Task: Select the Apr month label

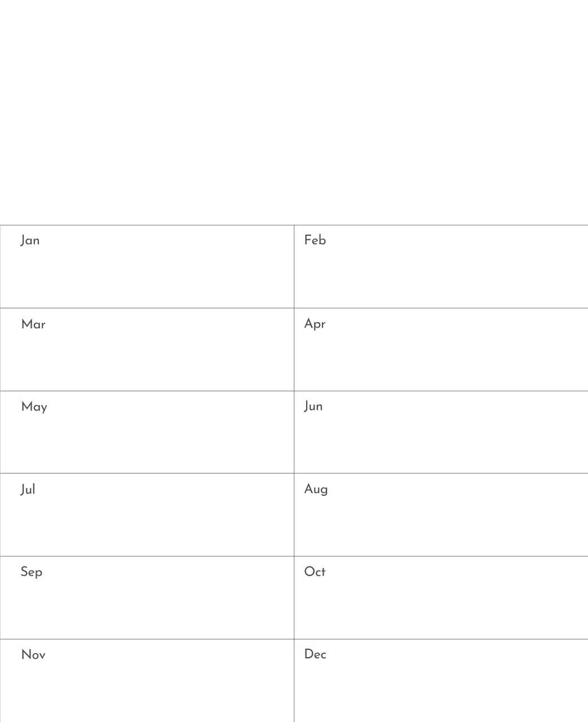Action: coord(315,324)
